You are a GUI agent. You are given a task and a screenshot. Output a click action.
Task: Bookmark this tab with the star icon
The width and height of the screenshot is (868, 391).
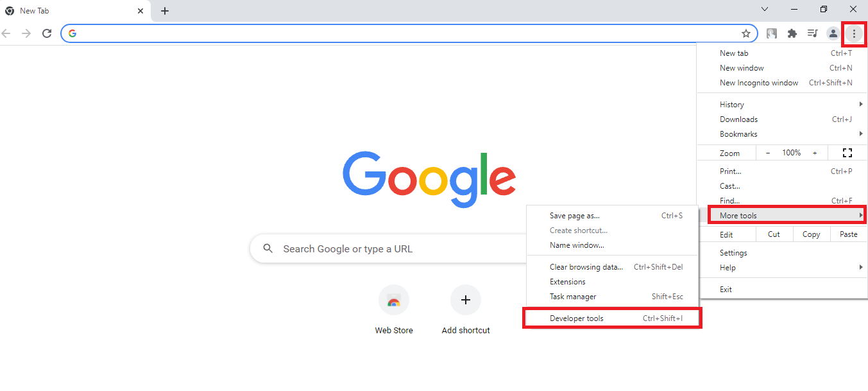point(746,33)
